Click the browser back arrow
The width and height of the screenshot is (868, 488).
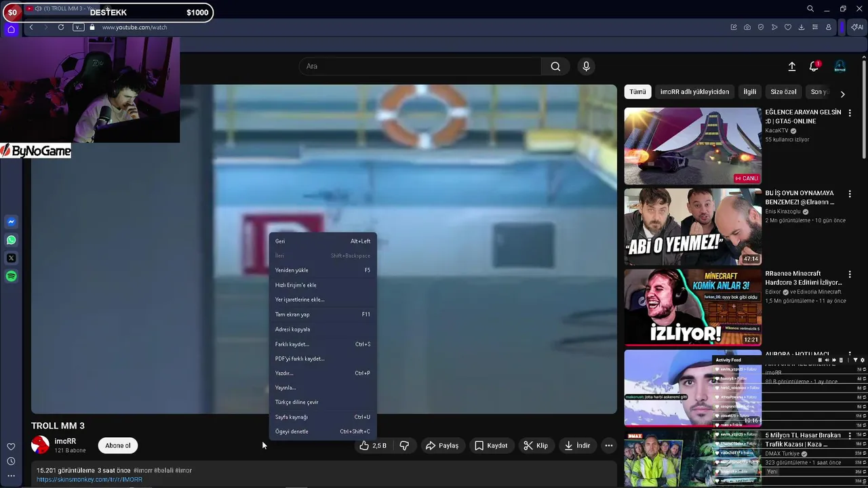[31, 27]
